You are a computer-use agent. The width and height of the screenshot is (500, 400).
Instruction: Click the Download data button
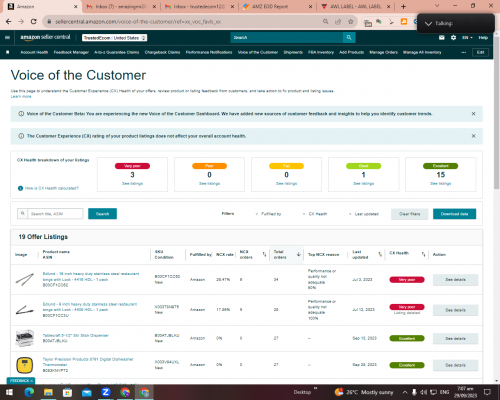(x=454, y=214)
